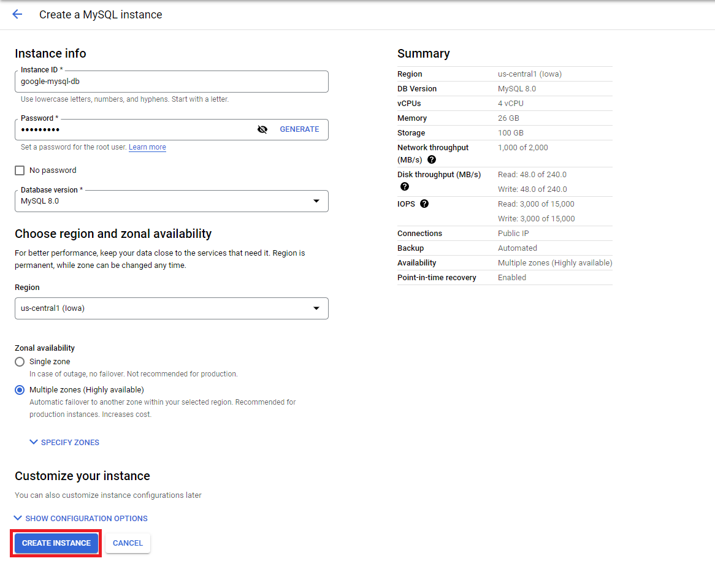This screenshot has height=588, width=715.
Task: Expand SPECIFY ZONES section
Action: click(x=64, y=443)
